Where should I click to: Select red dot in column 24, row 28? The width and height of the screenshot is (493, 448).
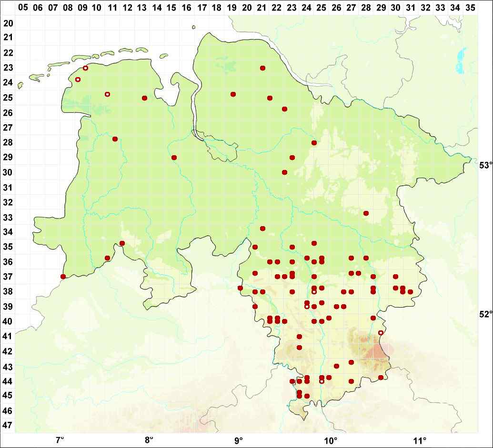tap(314, 143)
